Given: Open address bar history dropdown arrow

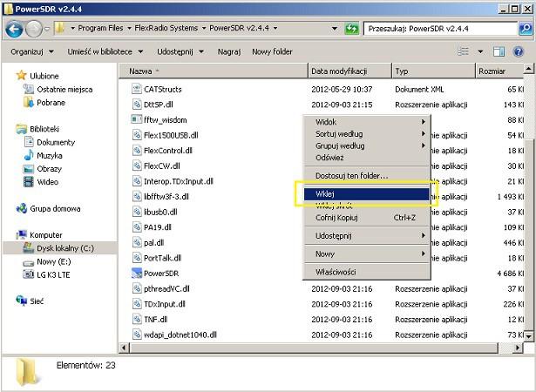Looking at the screenshot, I should 335,29.
